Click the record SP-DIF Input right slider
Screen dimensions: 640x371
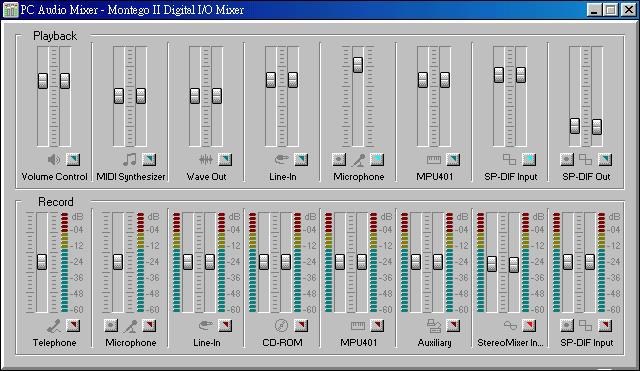point(589,262)
